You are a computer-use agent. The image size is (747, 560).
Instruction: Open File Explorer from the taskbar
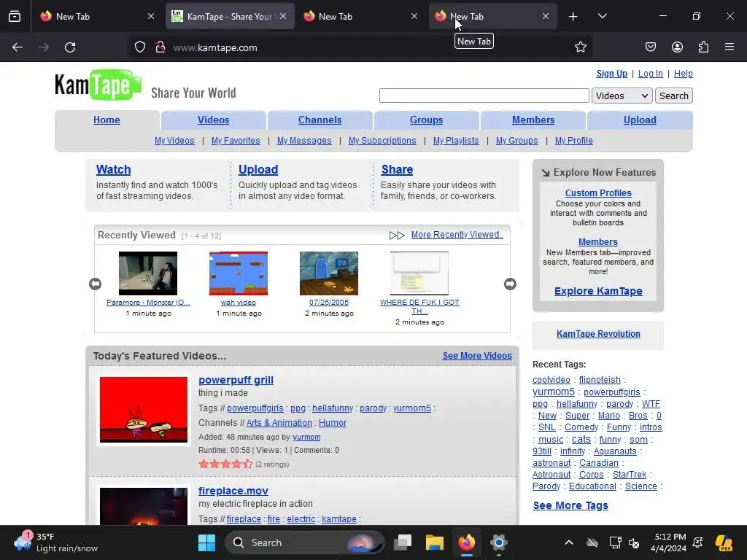435,542
